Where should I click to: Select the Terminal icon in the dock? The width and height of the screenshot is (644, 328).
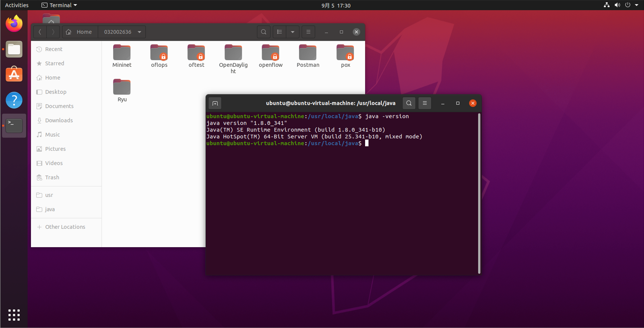[14, 125]
